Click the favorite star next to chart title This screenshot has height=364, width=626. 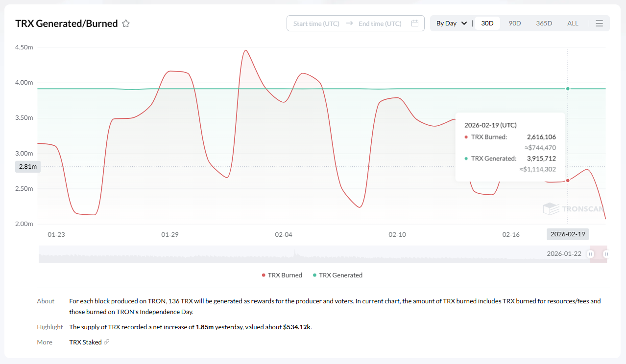click(126, 23)
